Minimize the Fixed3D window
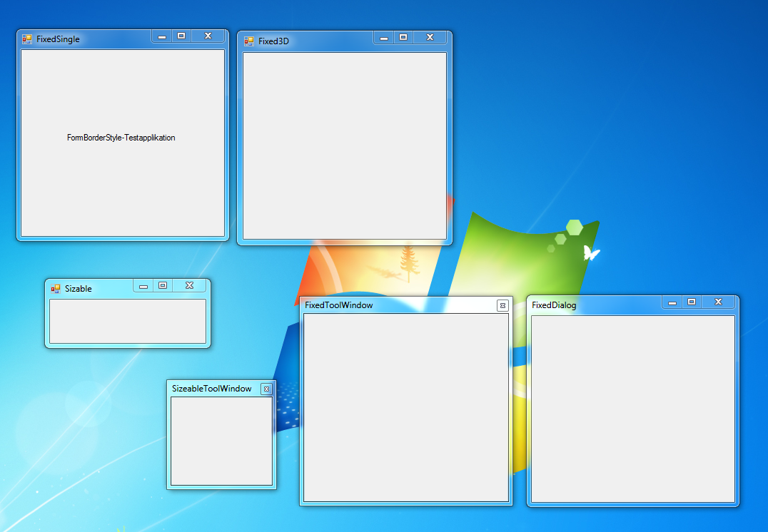Screen dimensions: 768x532 [384, 38]
